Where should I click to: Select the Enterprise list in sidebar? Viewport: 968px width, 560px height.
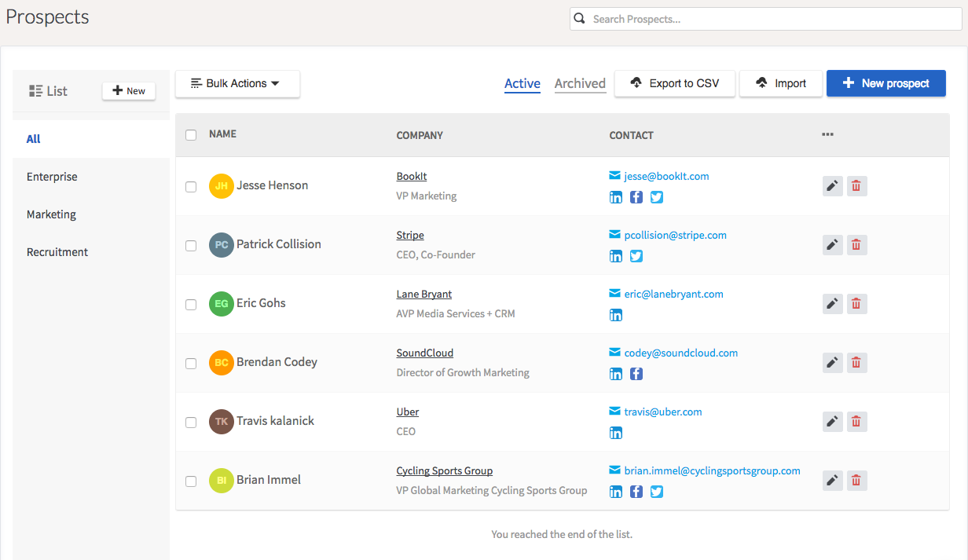click(52, 177)
